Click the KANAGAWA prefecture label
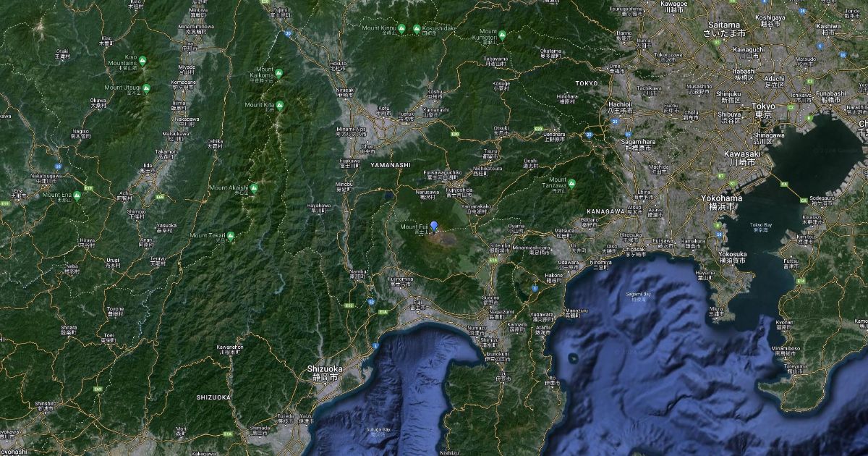Viewport: 868px width, 456px height. coord(605,211)
